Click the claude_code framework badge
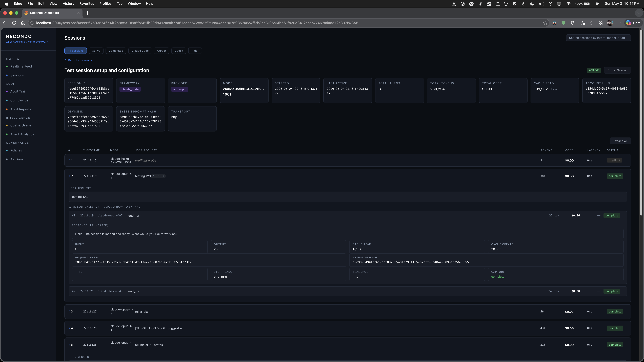 130,89
